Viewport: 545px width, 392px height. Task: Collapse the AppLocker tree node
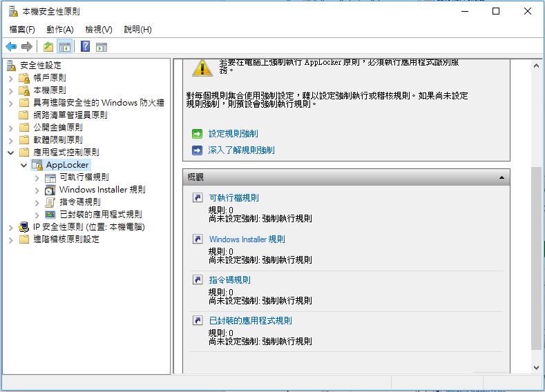[x=23, y=165]
